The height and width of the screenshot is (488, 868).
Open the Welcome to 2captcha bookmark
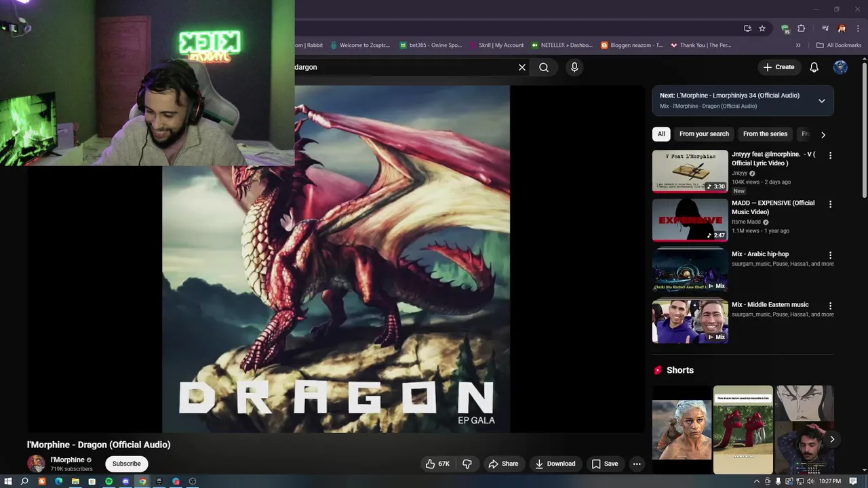point(360,45)
